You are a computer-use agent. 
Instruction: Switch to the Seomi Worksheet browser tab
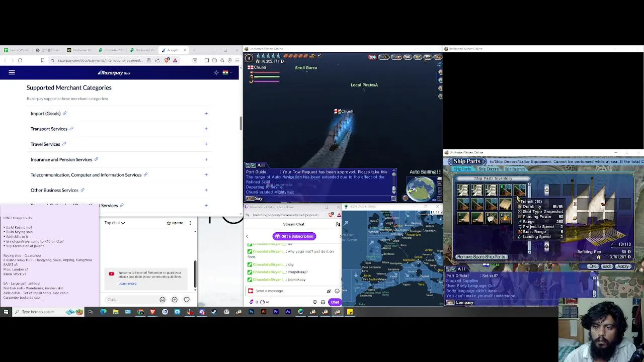16,50
